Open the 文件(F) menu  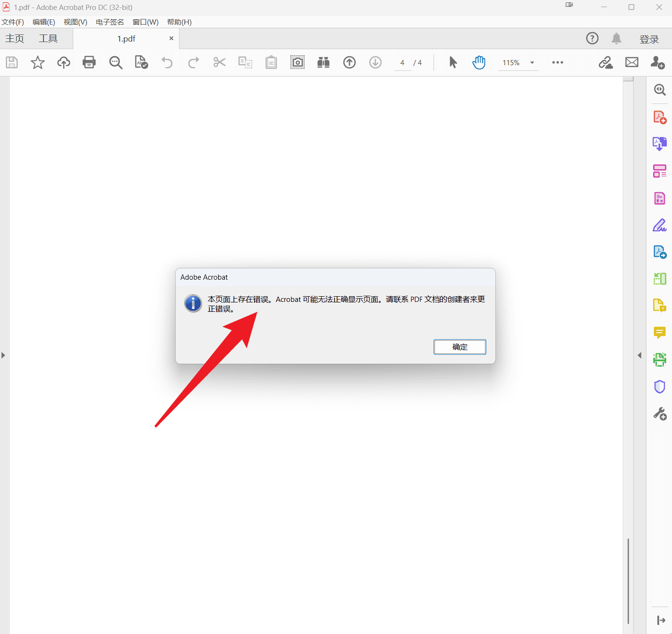(x=13, y=22)
